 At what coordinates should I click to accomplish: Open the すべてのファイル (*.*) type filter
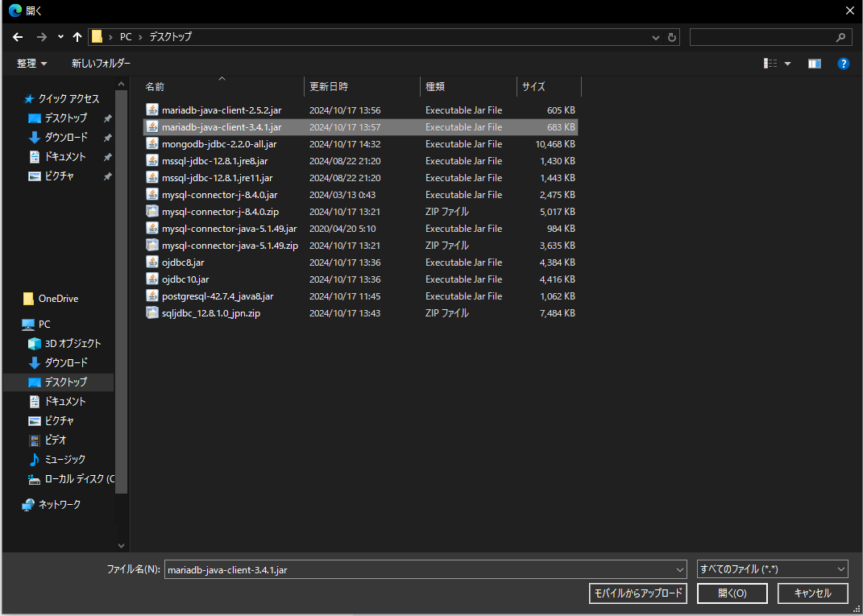click(x=772, y=570)
